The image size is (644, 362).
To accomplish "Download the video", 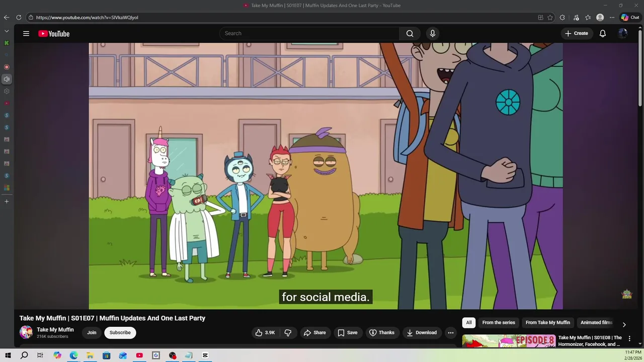I will pyautogui.click(x=422, y=332).
